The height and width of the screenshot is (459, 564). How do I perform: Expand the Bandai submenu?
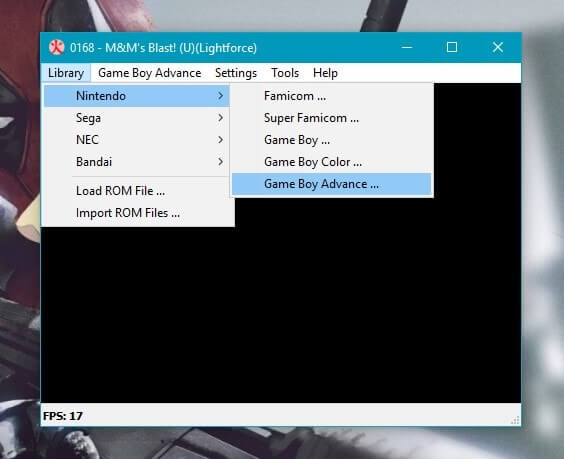click(136, 162)
